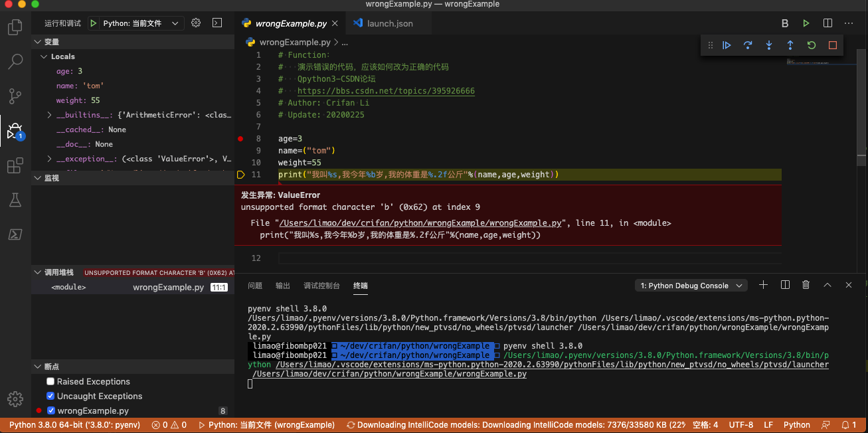
Task: Open the Extensions view
Action: point(15,165)
